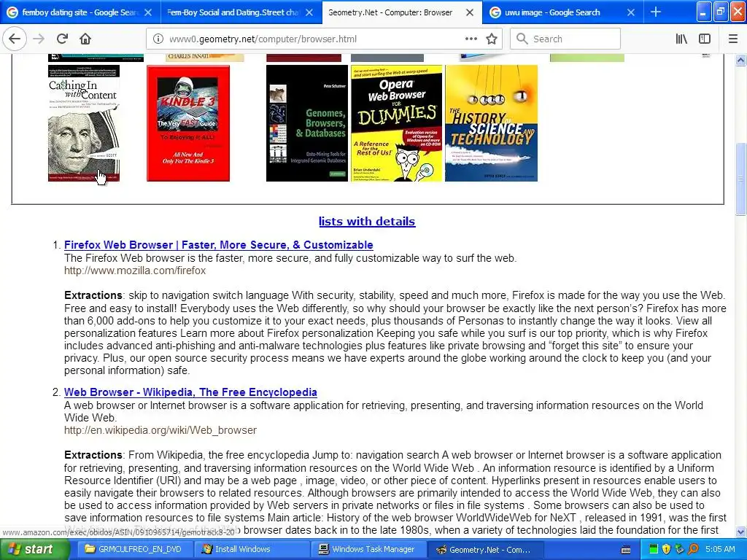Click the http://www.mozilla.com/firefox URL text
The height and width of the screenshot is (560, 747).
click(135, 271)
